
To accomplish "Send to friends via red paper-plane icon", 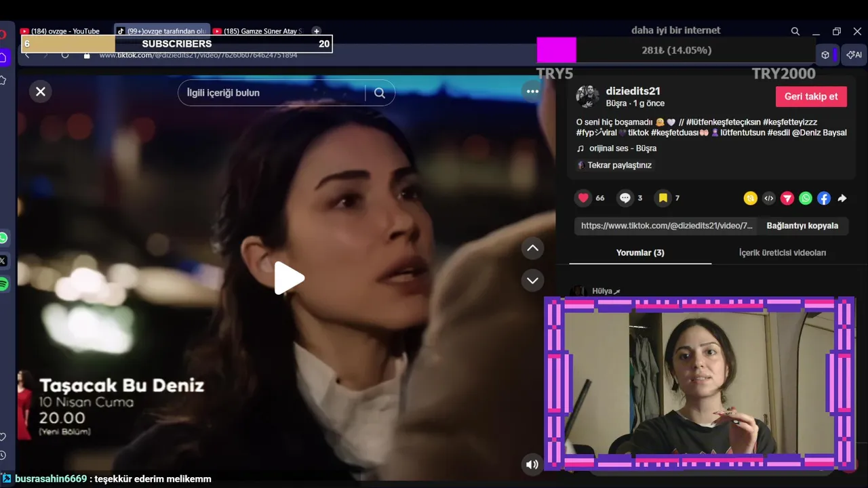I will tap(787, 199).
